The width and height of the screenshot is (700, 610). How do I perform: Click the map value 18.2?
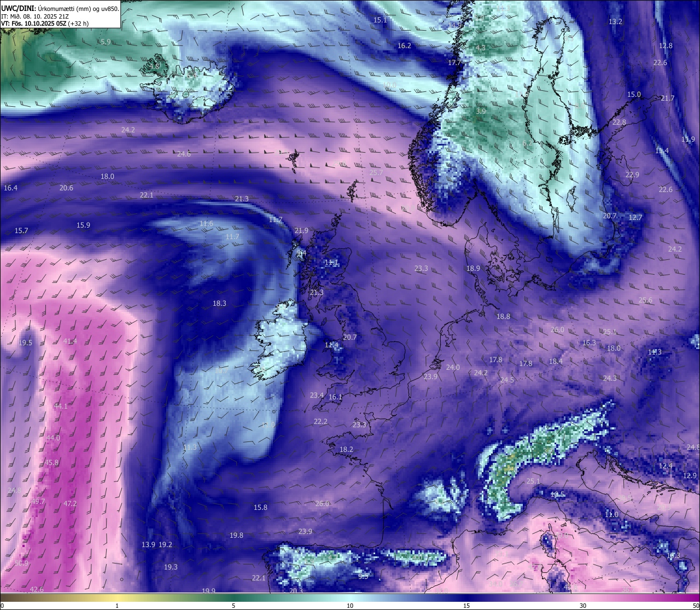tap(346, 449)
